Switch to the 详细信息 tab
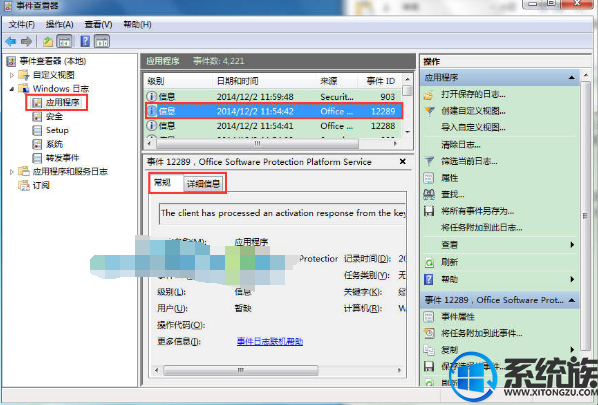Viewport: 598px width, 405px height. (x=203, y=184)
